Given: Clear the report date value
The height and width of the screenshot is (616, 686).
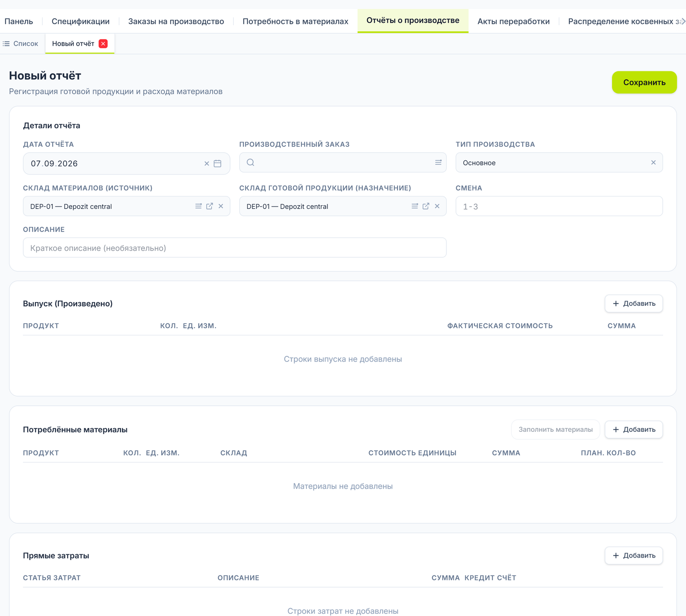Looking at the screenshot, I should click(207, 164).
